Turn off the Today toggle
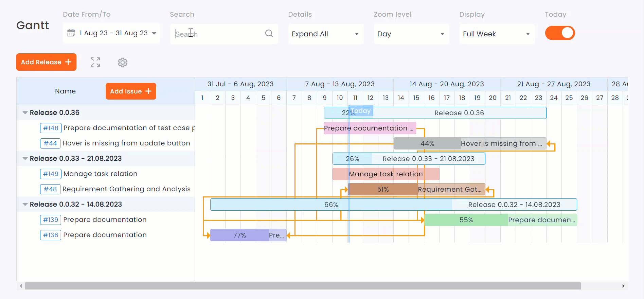The height and width of the screenshot is (299, 644). coord(560,33)
